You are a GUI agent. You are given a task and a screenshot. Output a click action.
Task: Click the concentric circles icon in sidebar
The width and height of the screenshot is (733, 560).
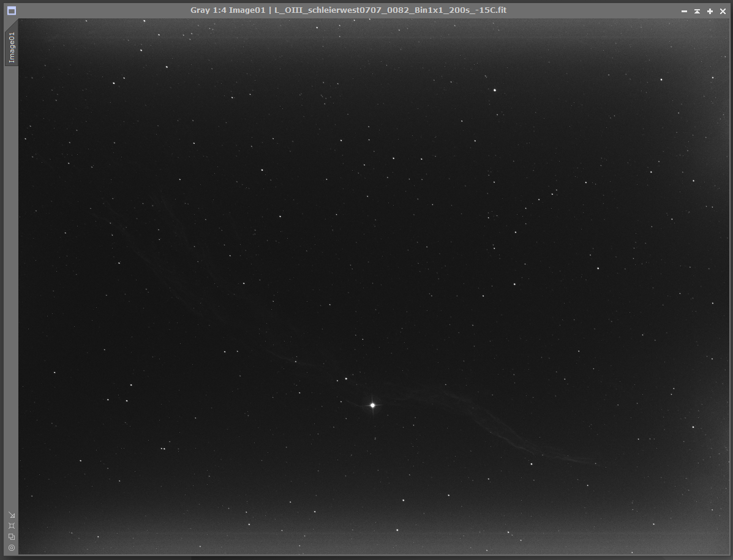click(x=12, y=548)
